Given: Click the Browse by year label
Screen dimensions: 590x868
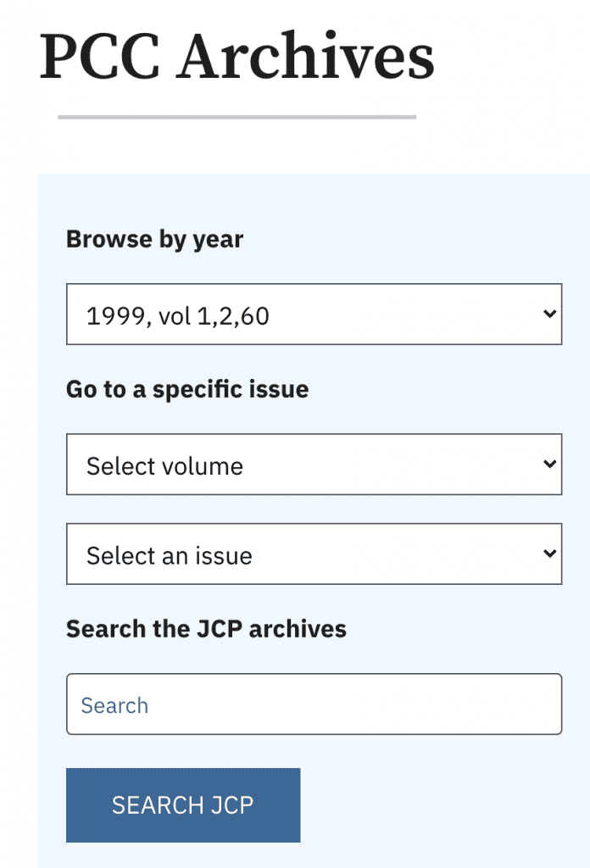Looking at the screenshot, I should click(x=154, y=240).
